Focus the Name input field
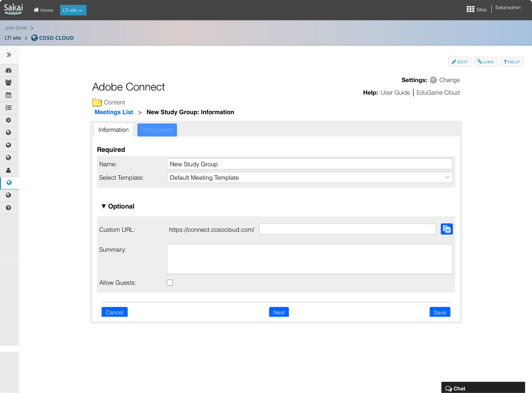Screen dimensions: 532x393 click(x=309, y=164)
